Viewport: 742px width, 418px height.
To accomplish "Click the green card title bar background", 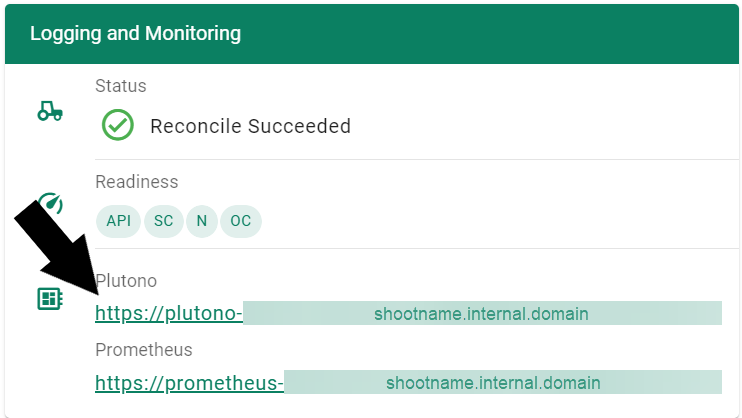I will (500, 33).
